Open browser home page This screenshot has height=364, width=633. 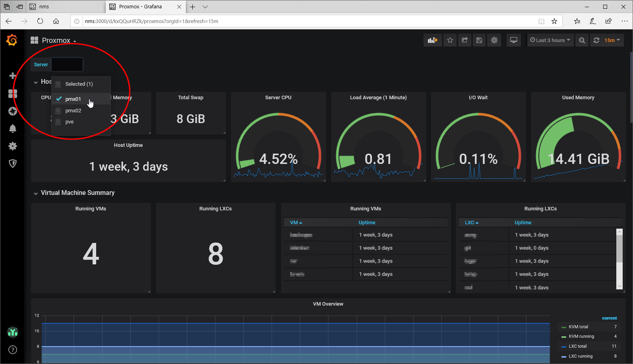(56, 21)
